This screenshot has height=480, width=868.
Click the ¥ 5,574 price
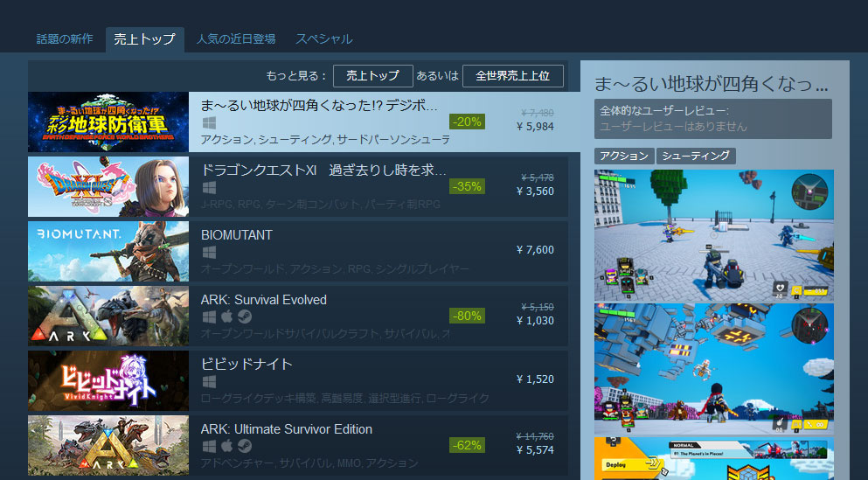click(x=535, y=450)
